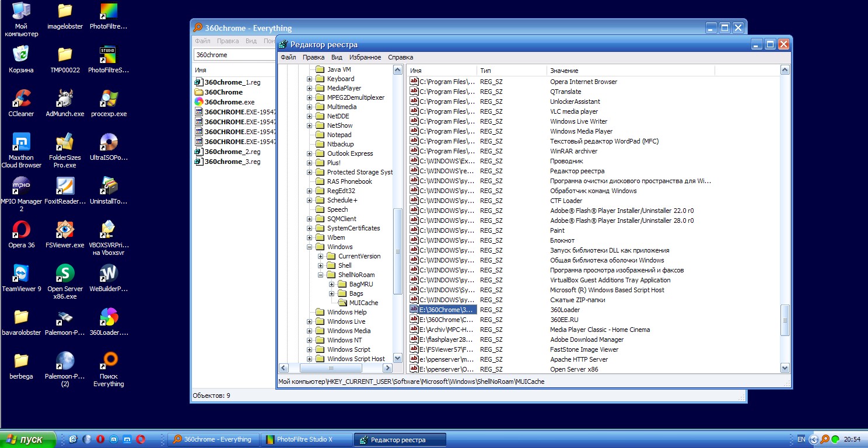Launch Opera 36 desktop shortcut

tap(21, 234)
